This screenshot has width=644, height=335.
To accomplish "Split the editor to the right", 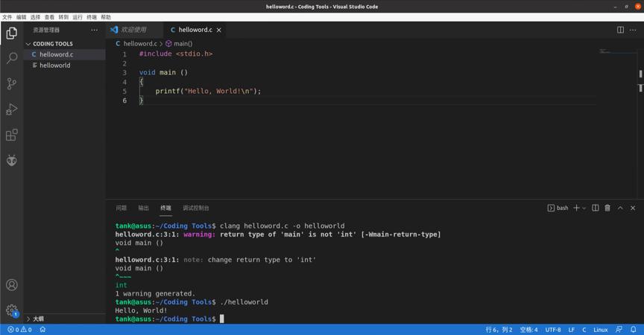I will pos(620,30).
